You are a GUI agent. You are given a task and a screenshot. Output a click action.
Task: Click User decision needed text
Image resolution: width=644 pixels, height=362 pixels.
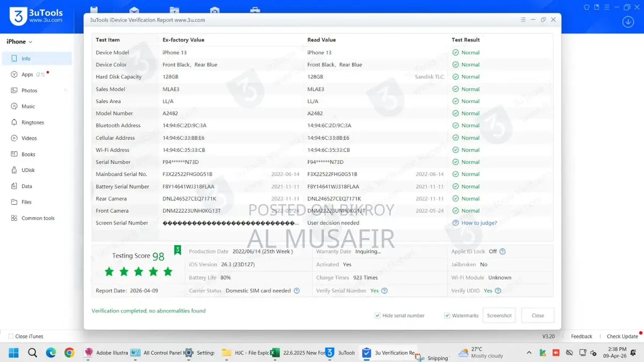click(x=333, y=223)
